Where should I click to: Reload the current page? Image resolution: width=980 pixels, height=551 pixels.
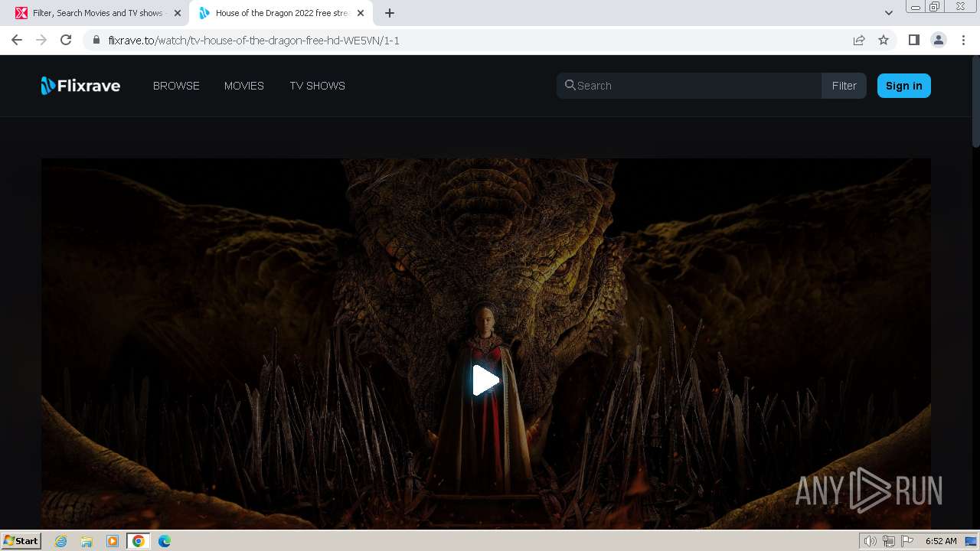pos(66,40)
